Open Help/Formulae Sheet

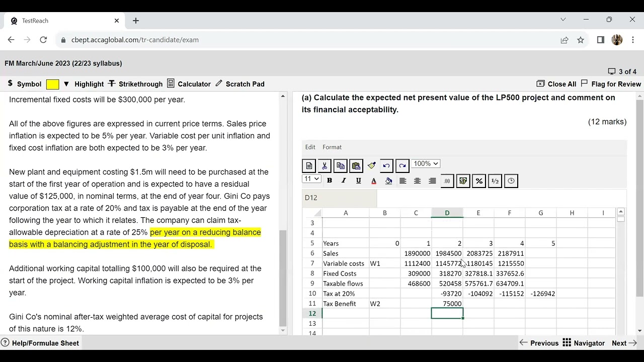point(40,343)
